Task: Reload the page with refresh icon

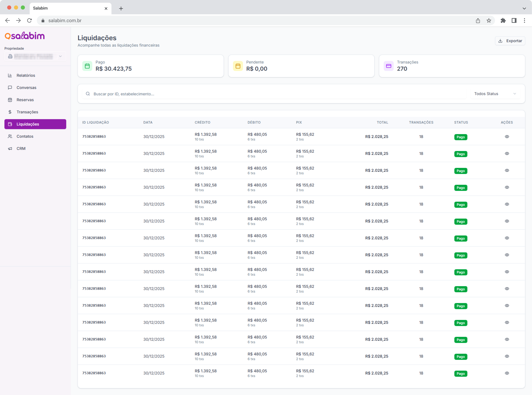Action: (x=29, y=21)
